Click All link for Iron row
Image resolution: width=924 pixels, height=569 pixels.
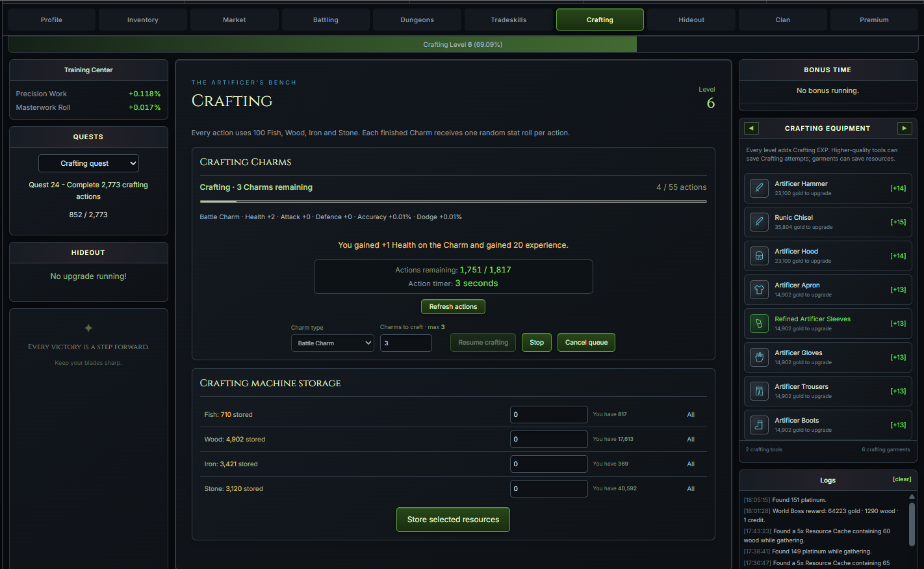(x=691, y=464)
